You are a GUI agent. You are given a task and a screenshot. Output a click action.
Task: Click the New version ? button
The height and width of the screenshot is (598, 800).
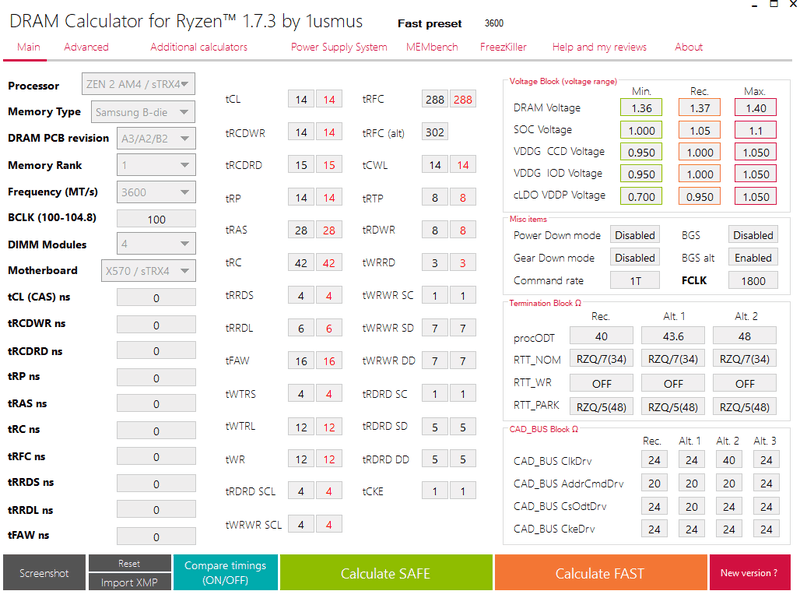tap(749, 573)
